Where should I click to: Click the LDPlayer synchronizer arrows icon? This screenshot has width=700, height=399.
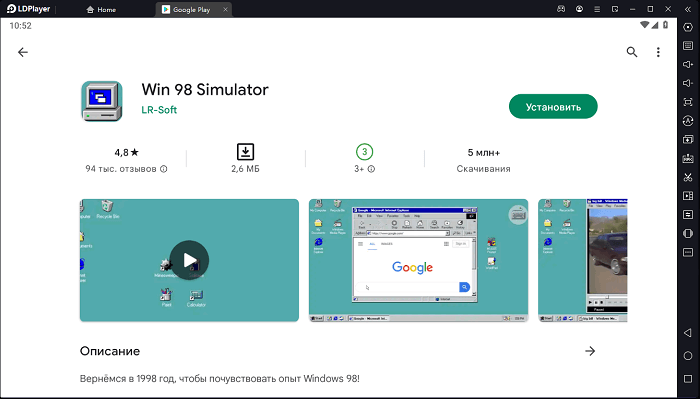[x=688, y=214]
